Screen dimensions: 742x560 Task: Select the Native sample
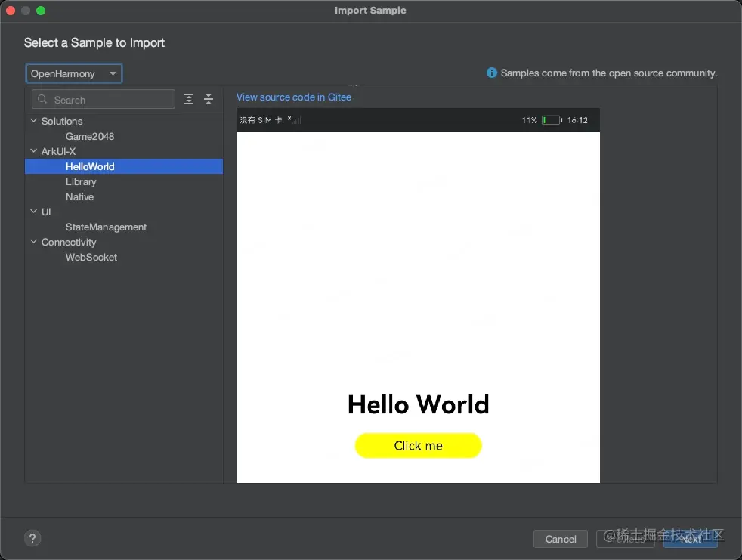79,197
